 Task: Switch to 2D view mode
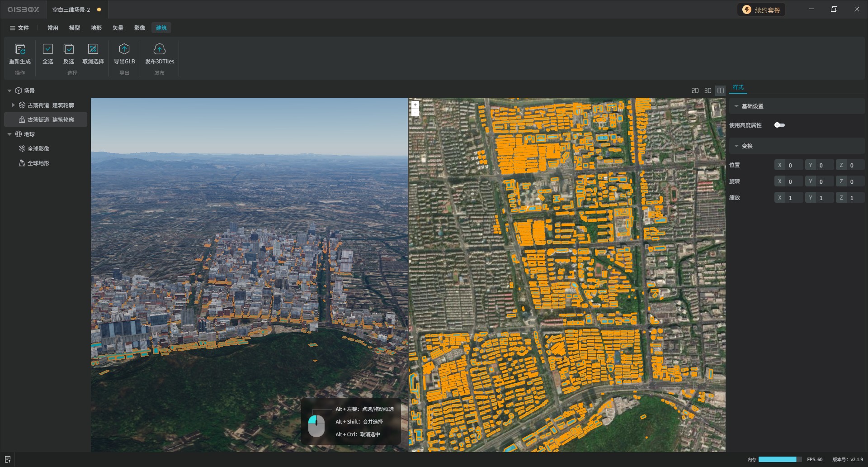(695, 91)
